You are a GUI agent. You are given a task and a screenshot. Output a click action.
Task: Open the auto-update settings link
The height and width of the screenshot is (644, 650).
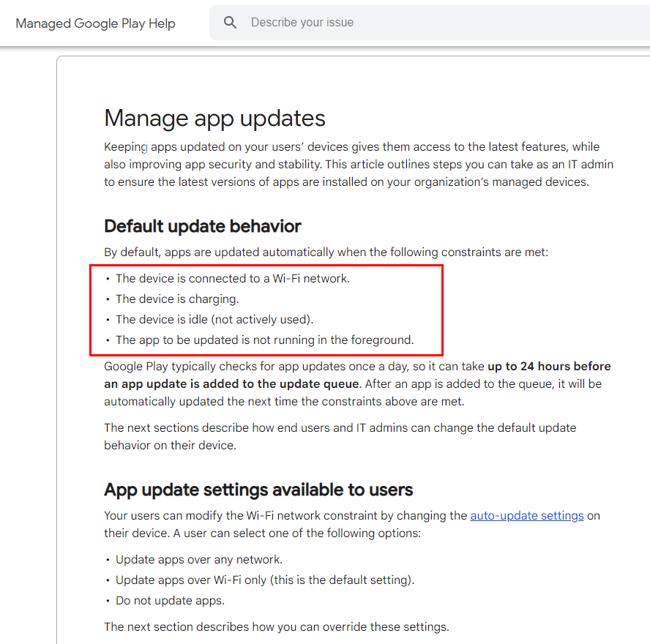526,515
